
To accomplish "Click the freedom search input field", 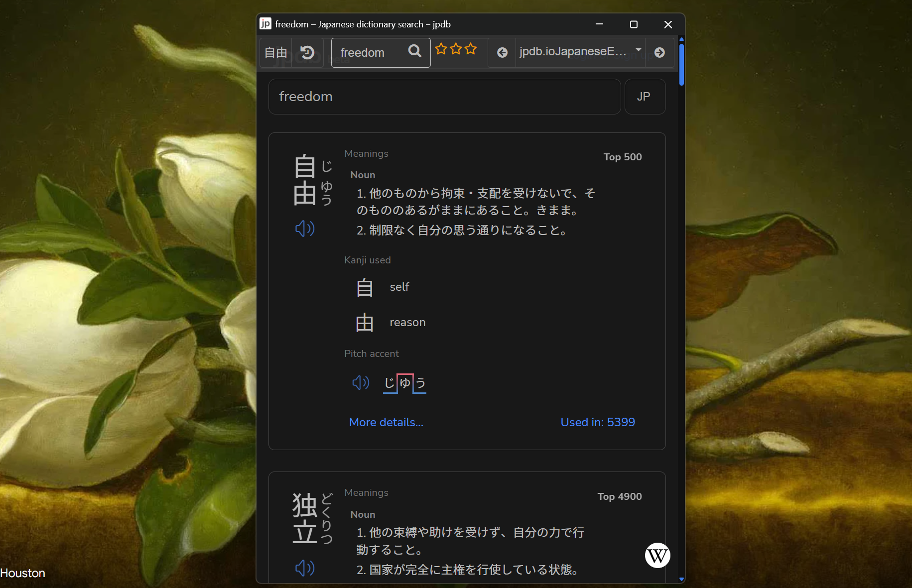I will pos(444,96).
